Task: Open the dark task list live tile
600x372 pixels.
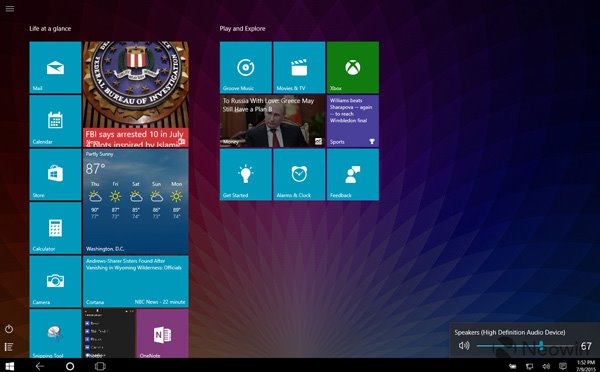Action: tap(109, 334)
